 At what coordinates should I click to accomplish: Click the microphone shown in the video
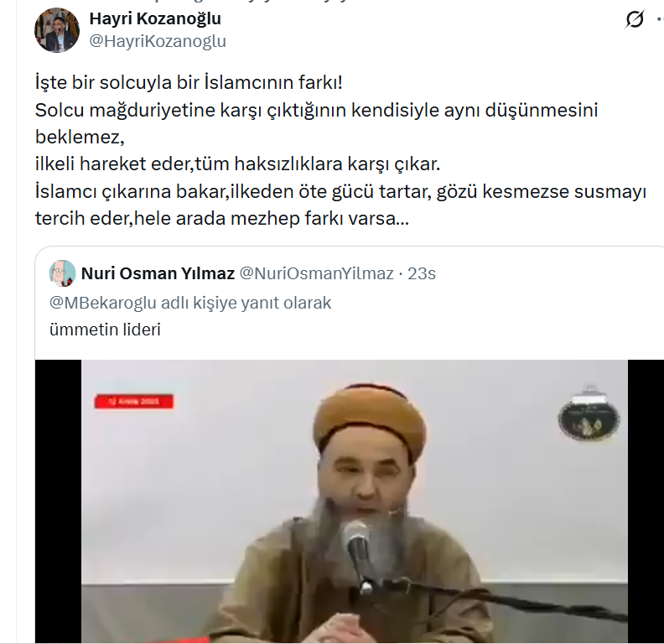click(356, 551)
